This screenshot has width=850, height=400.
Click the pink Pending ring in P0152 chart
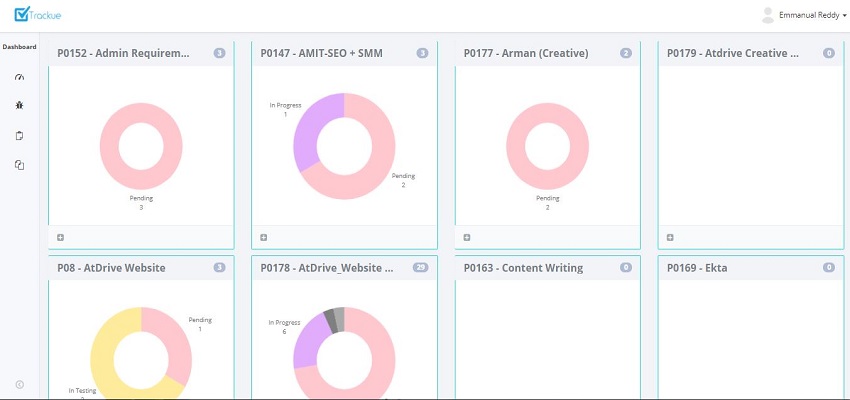(110, 146)
